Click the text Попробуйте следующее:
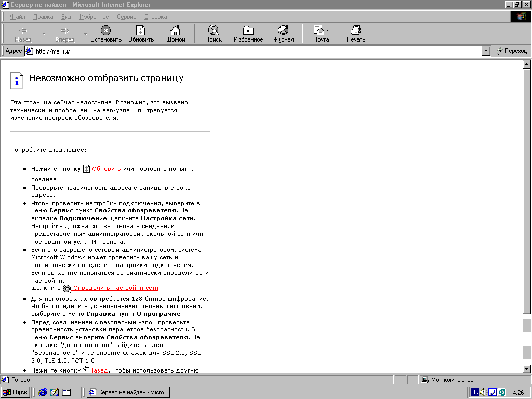 click(48, 150)
